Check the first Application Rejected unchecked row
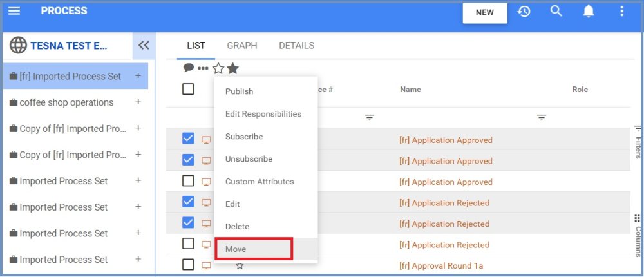The width and height of the screenshot is (644, 277). point(188,244)
